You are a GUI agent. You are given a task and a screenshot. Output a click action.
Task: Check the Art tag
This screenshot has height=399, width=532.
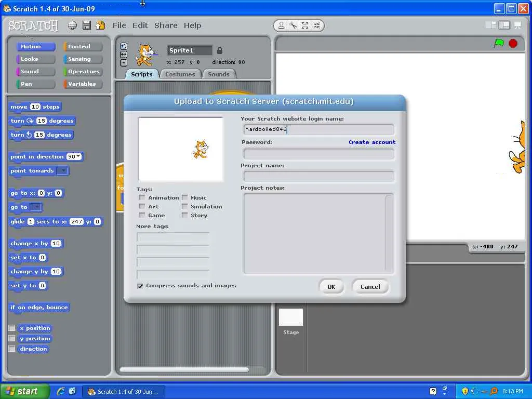[x=142, y=206]
